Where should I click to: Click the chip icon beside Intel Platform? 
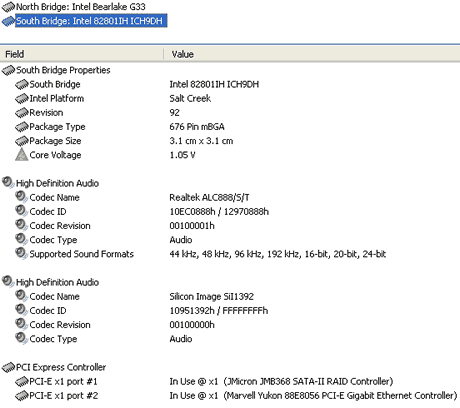22,99
